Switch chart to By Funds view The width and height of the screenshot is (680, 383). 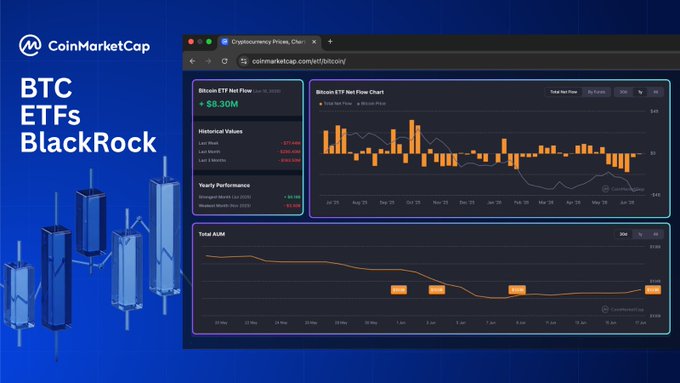click(596, 92)
